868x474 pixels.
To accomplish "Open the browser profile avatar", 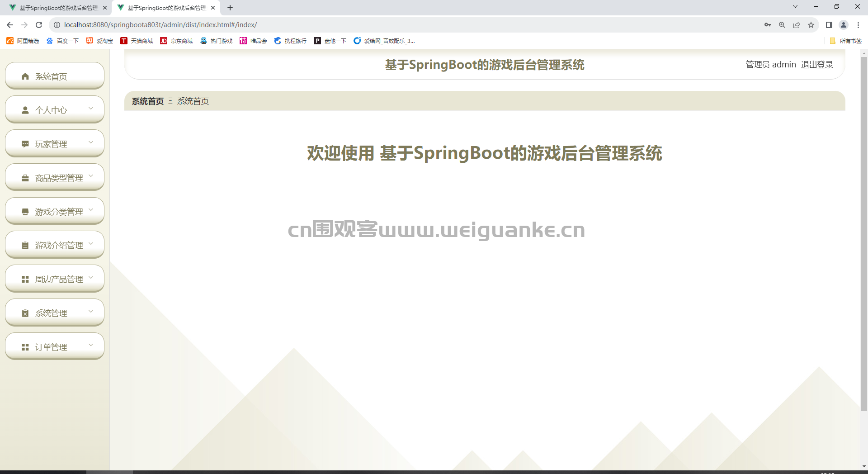I will (844, 25).
